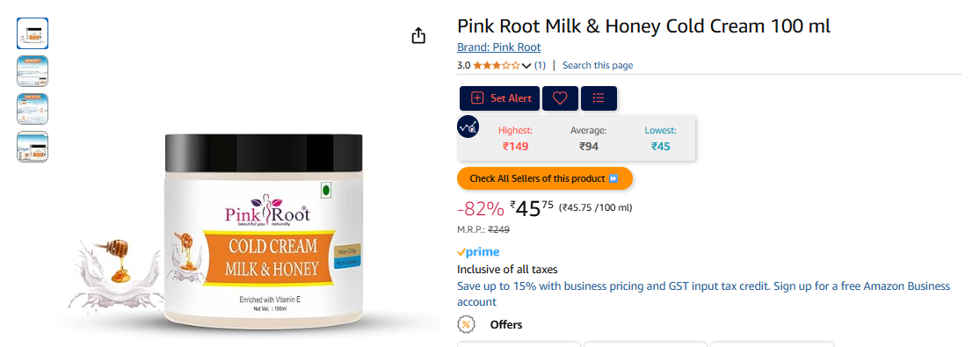Click the Search this page link
The width and height of the screenshot is (980, 347).
[x=598, y=65]
